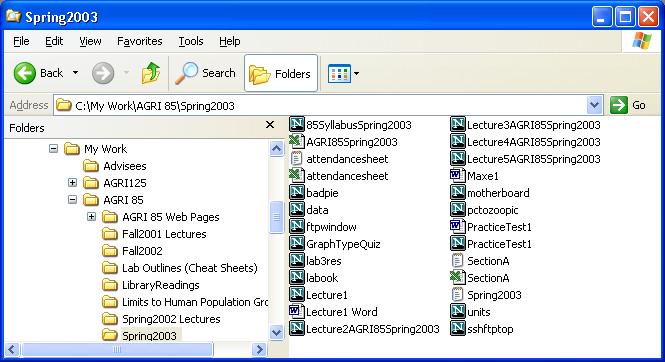
Task: Click the badpie file icon
Action: click(x=297, y=192)
